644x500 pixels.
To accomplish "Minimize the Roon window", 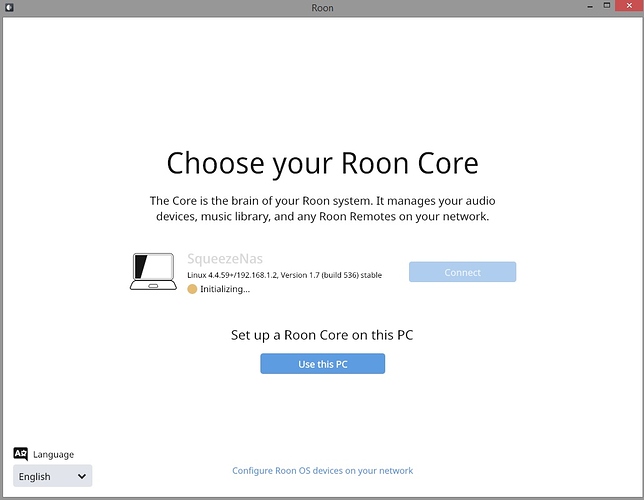I will click(590, 6).
